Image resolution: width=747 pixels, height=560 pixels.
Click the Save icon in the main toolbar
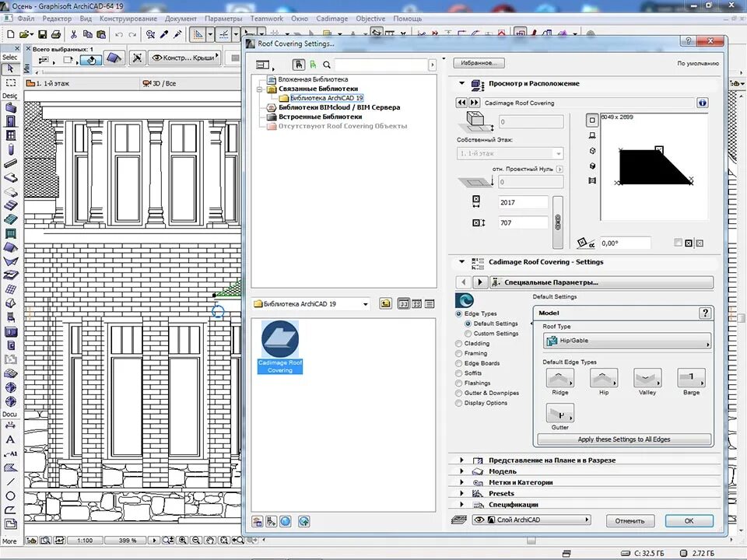pos(42,34)
